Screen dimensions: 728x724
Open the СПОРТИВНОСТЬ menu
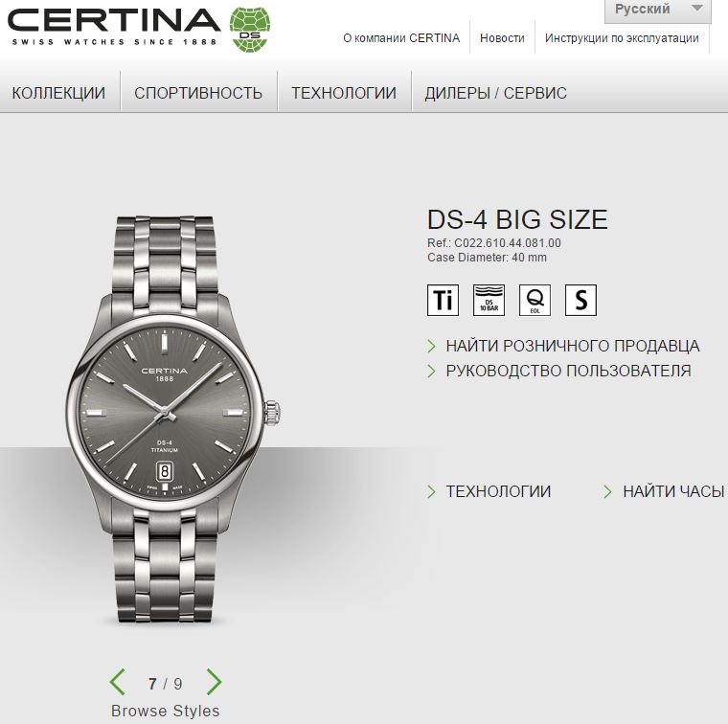tap(198, 93)
